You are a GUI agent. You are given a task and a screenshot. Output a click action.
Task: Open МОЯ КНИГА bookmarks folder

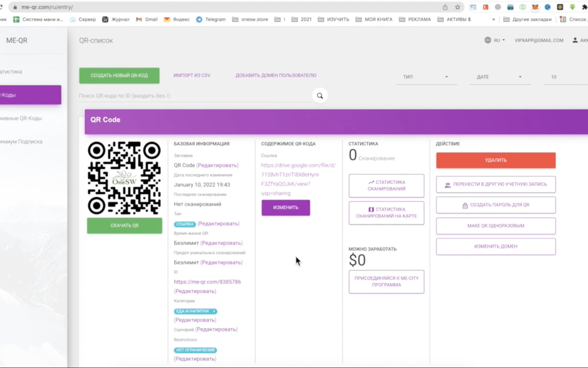click(x=374, y=19)
